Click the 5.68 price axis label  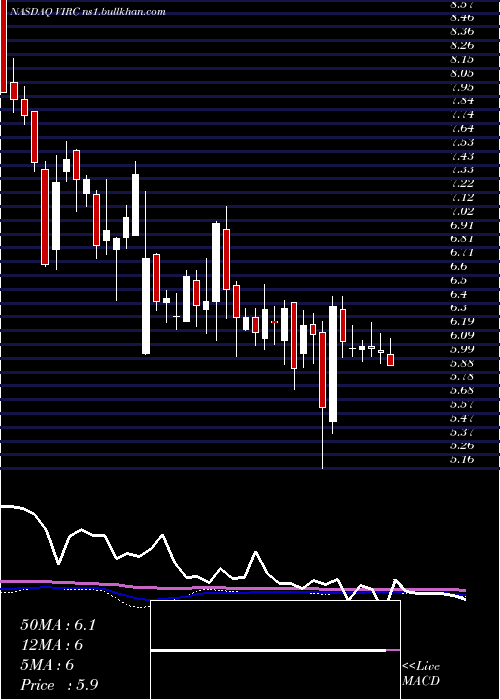tap(462, 391)
